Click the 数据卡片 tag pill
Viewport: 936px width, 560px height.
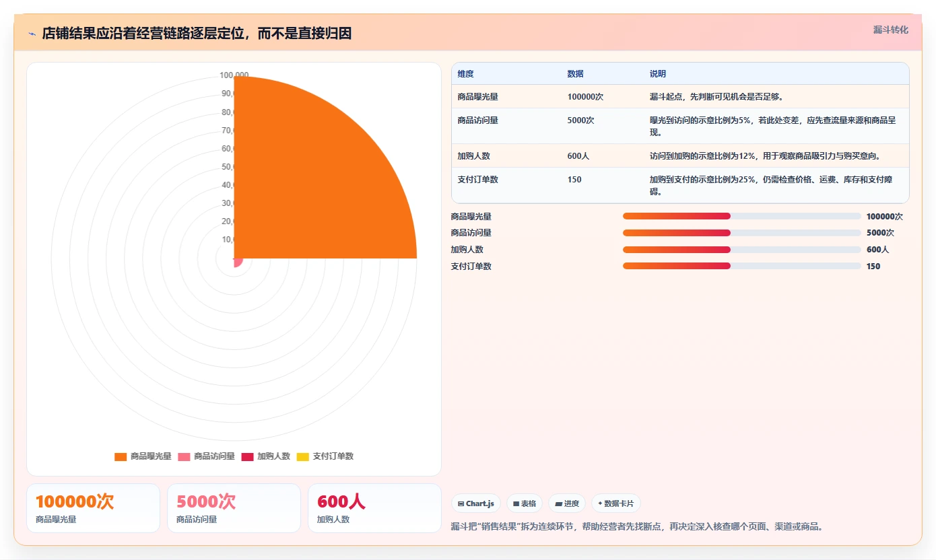(616, 503)
